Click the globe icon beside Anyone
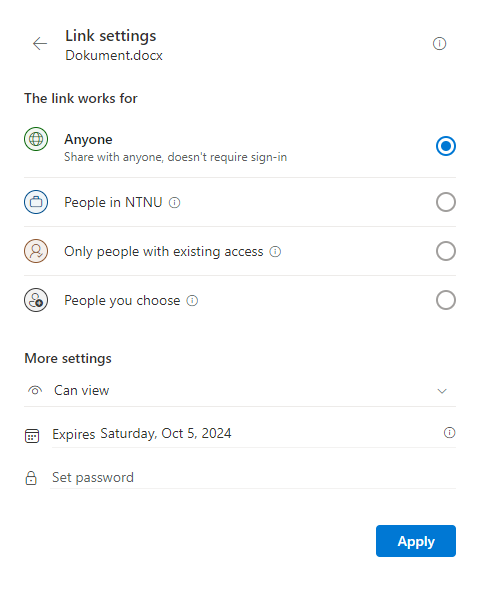This screenshot has width=480, height=590. [x=36, y=139]
